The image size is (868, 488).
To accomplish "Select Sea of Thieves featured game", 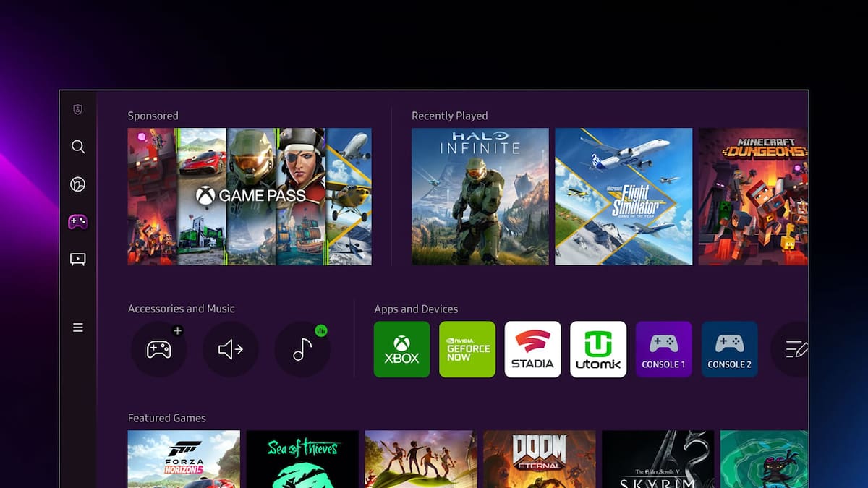I will tap(302, 459).
